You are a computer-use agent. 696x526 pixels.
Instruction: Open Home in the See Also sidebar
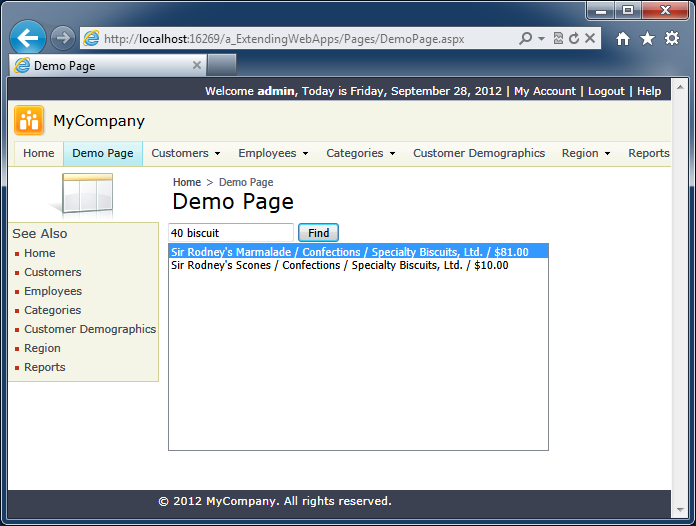40,253
